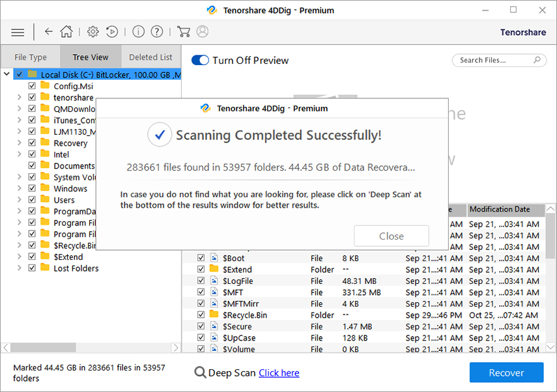Screen dimensions: 557x392
Task: Uncheck the Local Disk (C:) checkbox
Action: coord(19,74)
